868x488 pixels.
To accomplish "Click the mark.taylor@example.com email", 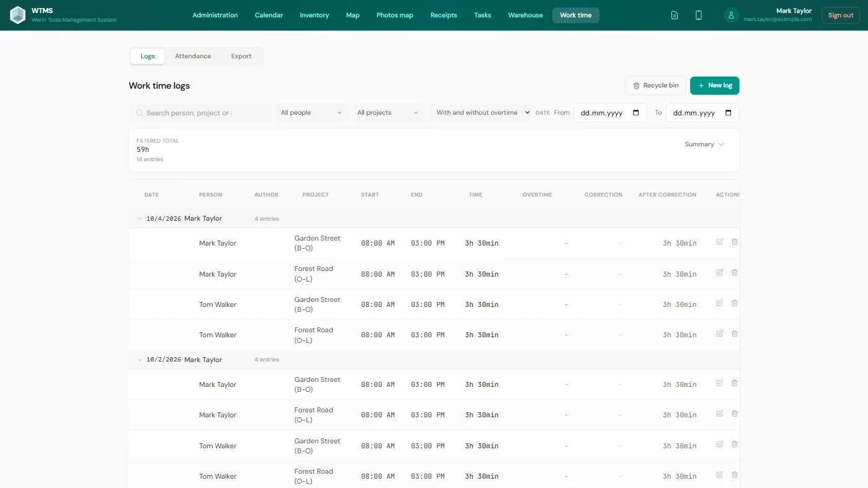I will pyautogui.click(x=777, y=20).
